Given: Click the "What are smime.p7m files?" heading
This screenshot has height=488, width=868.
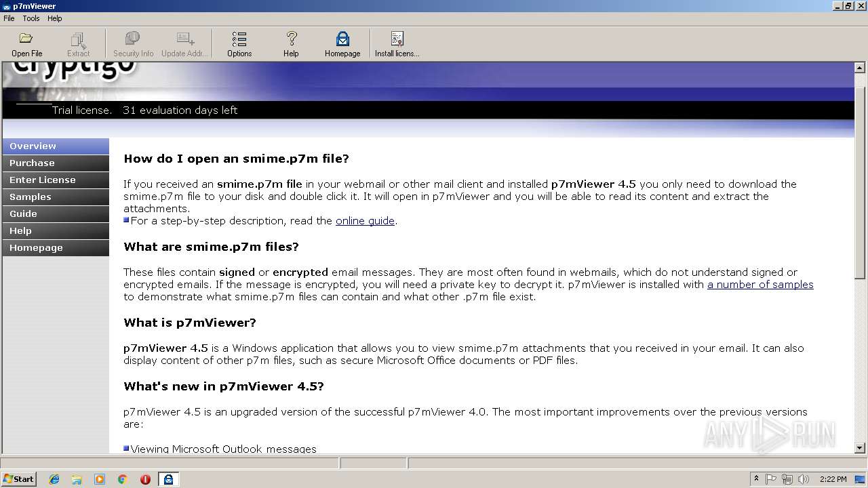Looking at the screenshot, I should coord(211,247).
